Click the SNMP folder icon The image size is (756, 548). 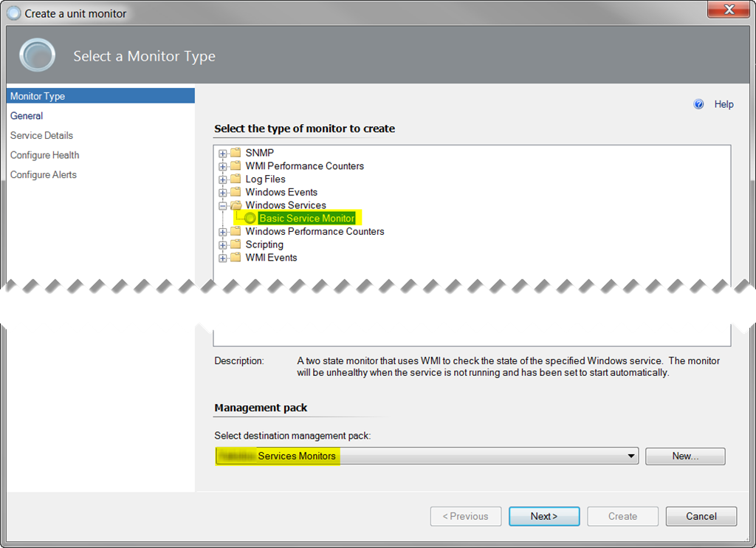pyautogui.click(x=235, y=152)
